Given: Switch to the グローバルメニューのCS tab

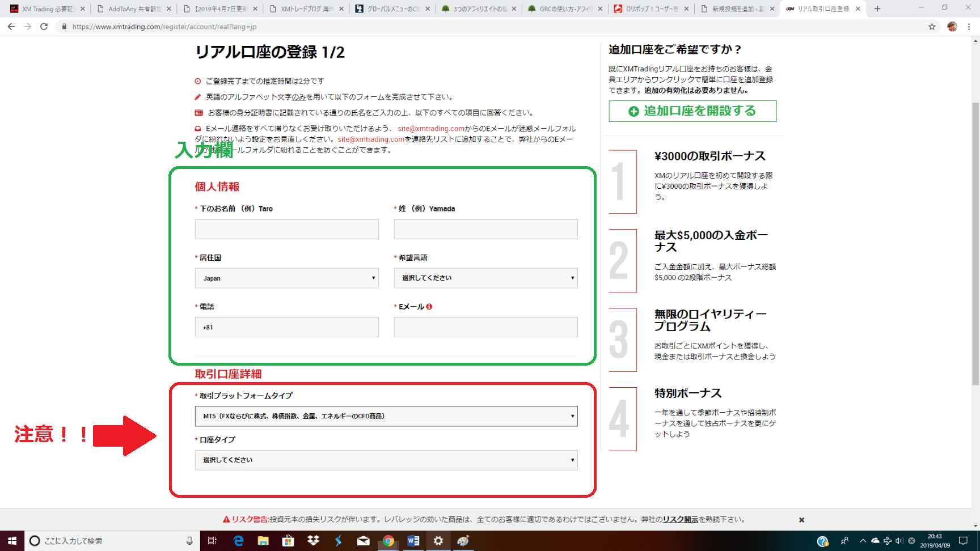Looking at the screenshot, I should click(x=392, y=9).
